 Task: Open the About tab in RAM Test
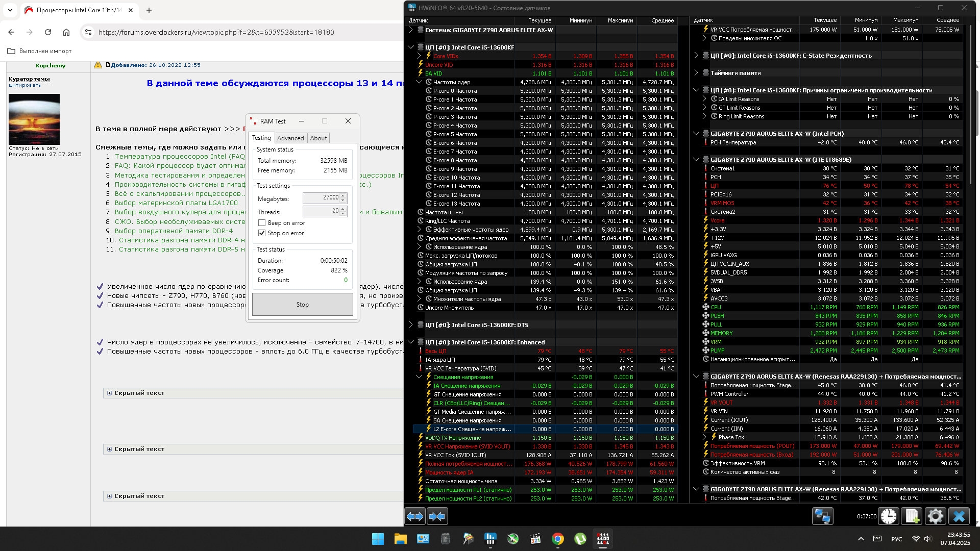[318, 138]
